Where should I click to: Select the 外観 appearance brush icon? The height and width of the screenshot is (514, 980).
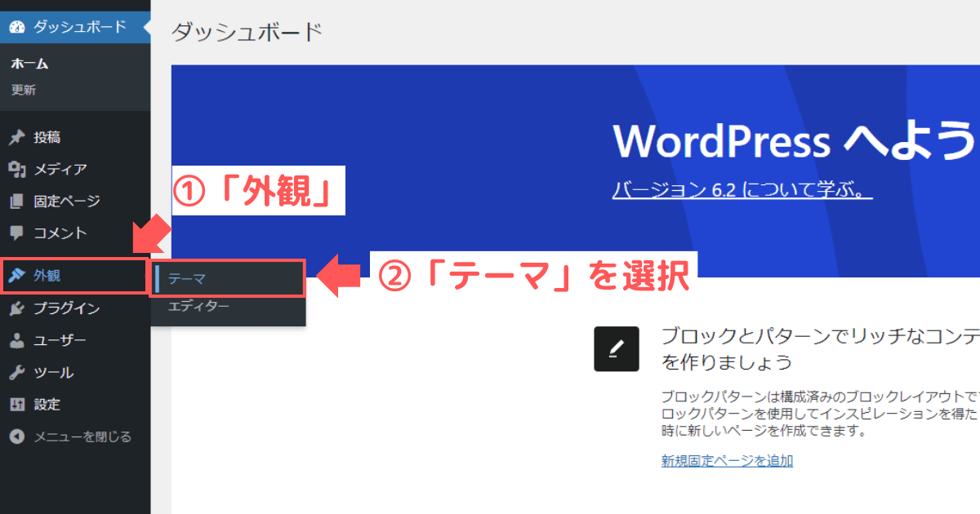pyautogui.click(x=18, y=277)
